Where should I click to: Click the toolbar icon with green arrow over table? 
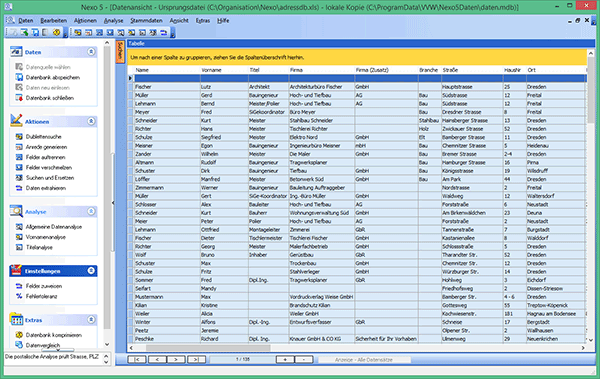(x=24, y=33)
